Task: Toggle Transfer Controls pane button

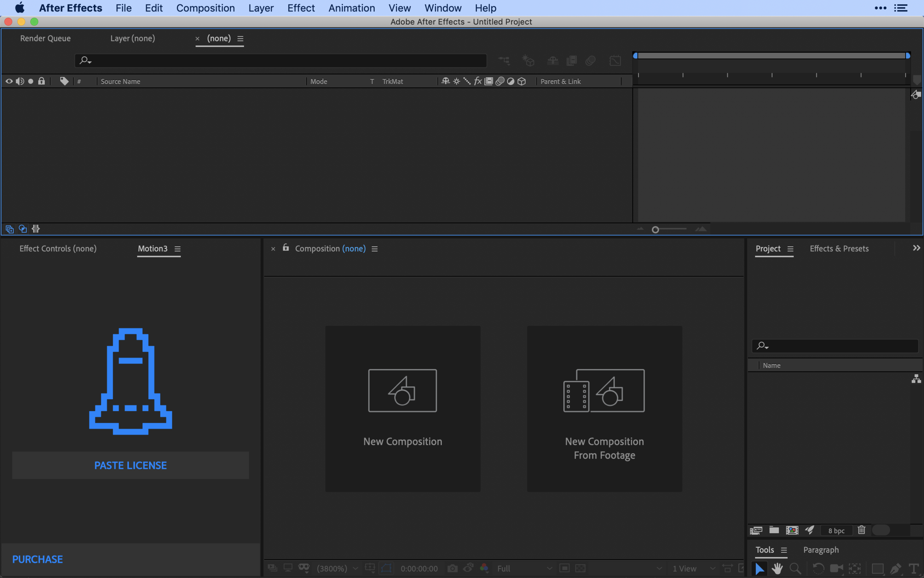Action: point(23,229)
